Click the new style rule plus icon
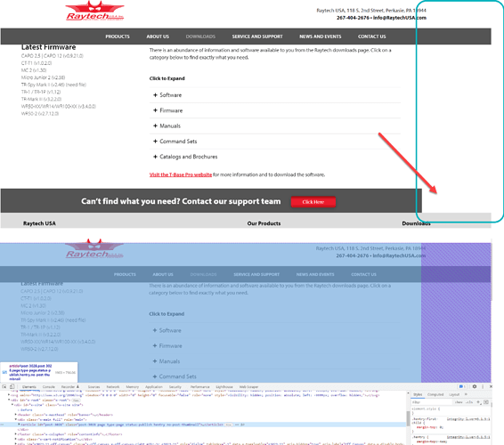The image size is (504, 445). pos(478,402)
